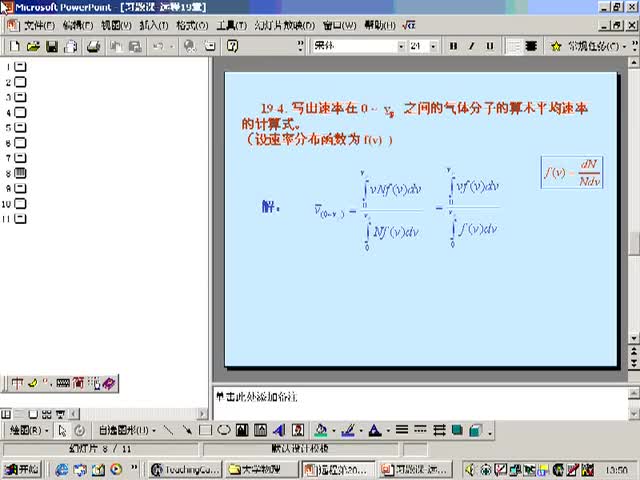The width and height of the screenshot is (640, 480).
Task: Click the New presentation icon
Action: coord(14,46)
